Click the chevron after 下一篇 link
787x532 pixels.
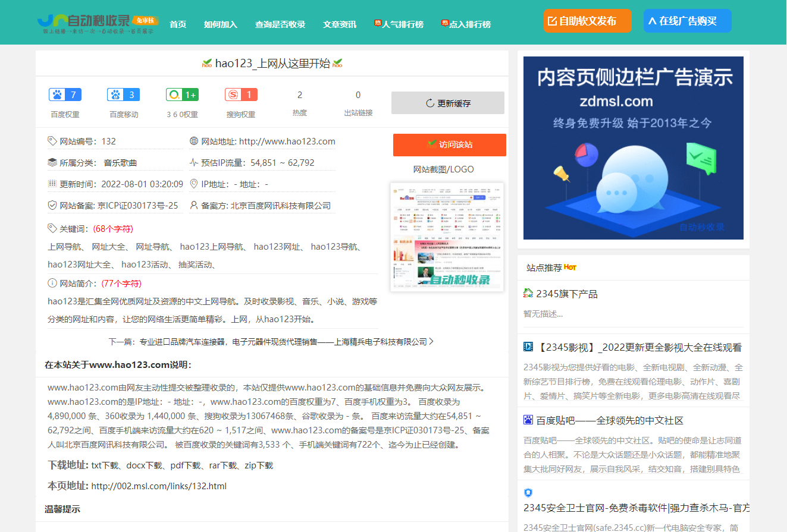[431, 342]
